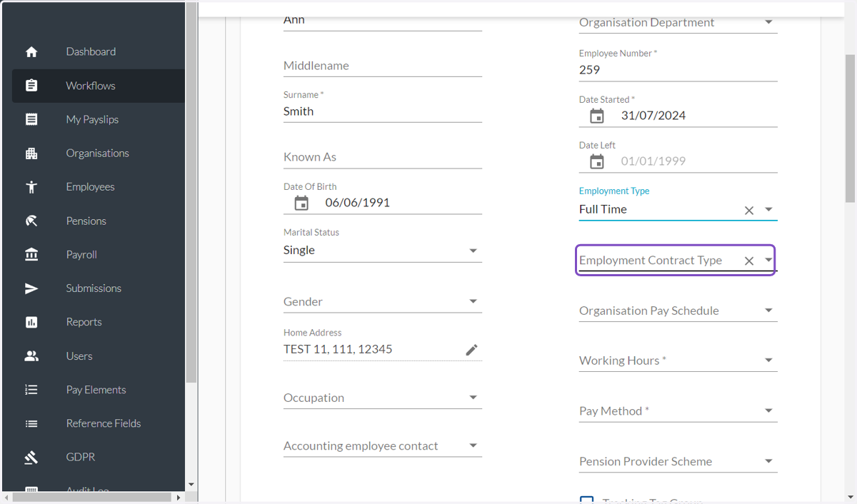Expand the Pay Method dropdown
The image size is (857, 504).
[x=768, y=410]
